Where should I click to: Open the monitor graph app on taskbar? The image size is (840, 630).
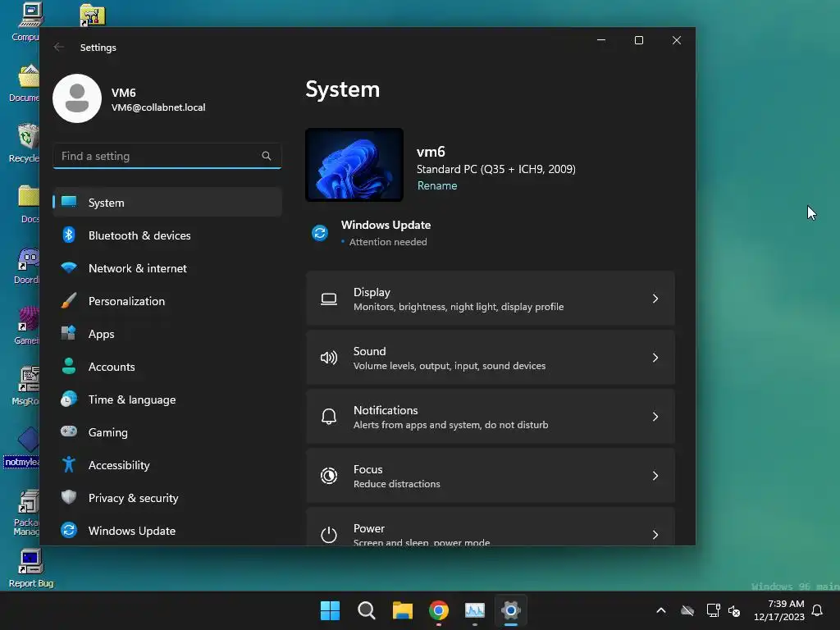(475, 610)
